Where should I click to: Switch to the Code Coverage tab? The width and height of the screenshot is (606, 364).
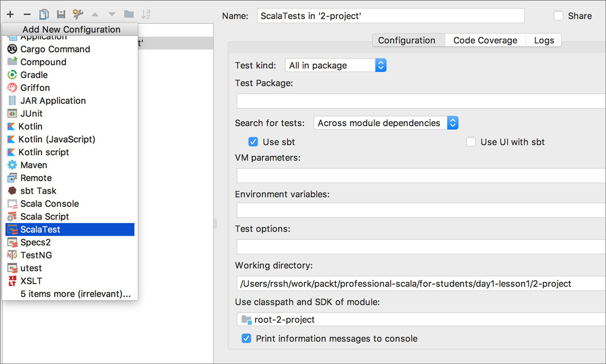click(x=485, y=40)
